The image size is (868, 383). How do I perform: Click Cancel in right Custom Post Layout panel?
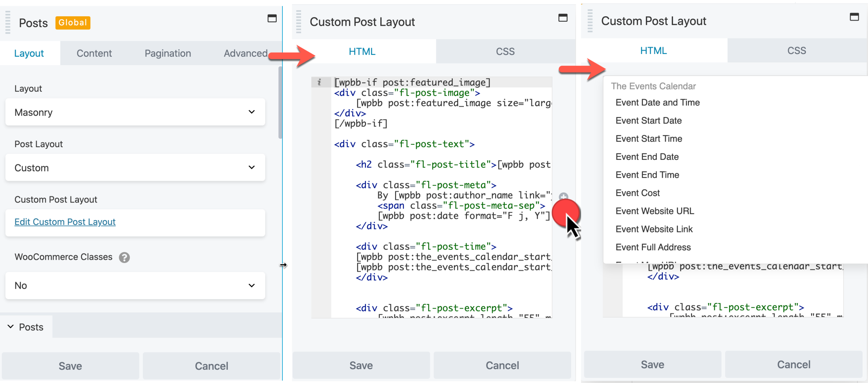point(794,364)
